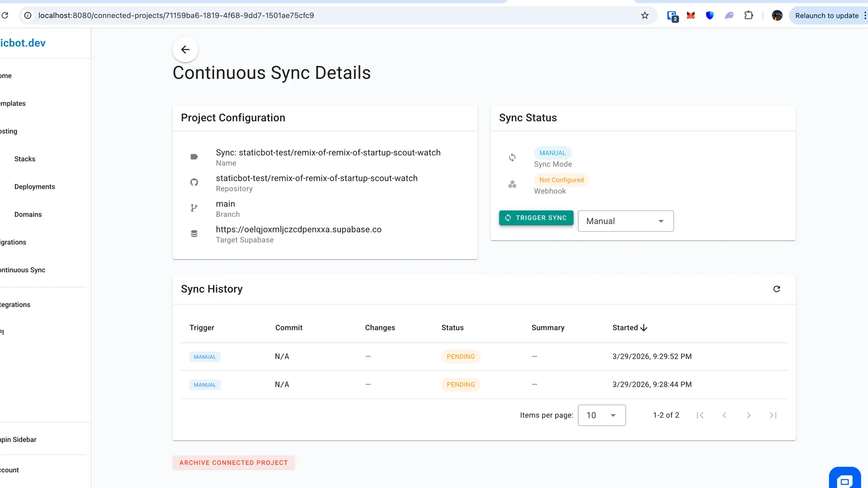
Task: Open Migrations in the sidebar
Action: (x=13, y=242)
